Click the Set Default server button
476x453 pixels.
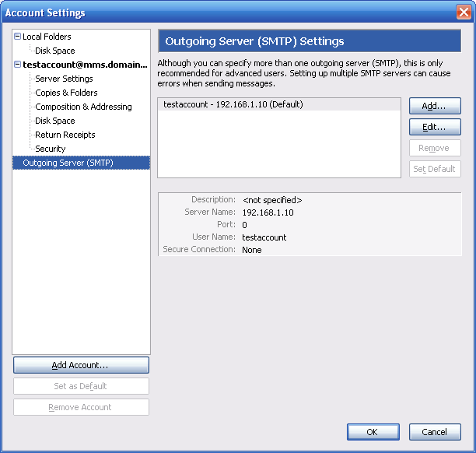(x=435, y=169)
